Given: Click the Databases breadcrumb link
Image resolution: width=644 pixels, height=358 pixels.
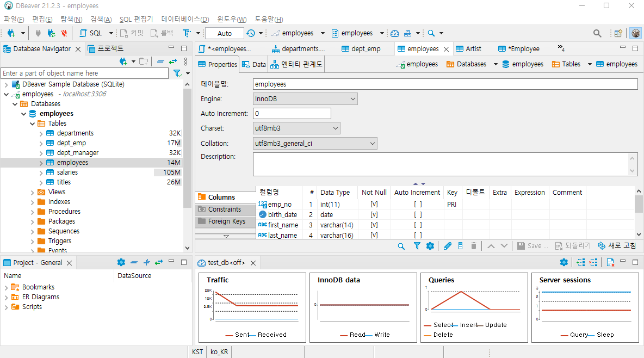Looking at the screenshot, I should tap(467, 64).
